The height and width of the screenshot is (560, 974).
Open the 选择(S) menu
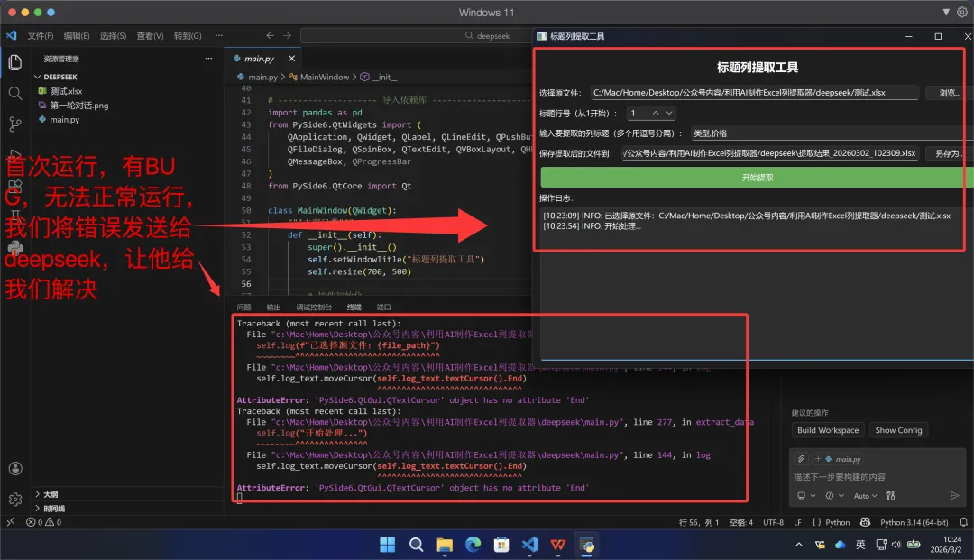coord(113,35)
